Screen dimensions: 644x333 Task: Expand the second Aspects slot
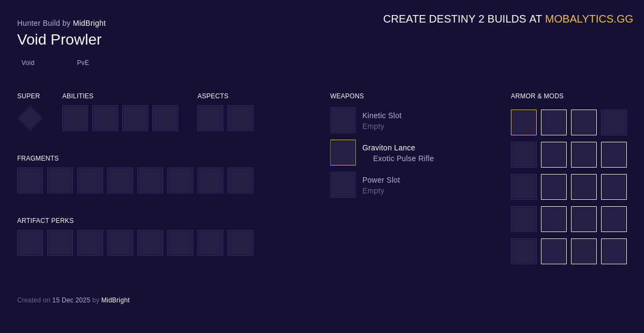click(240, 118)
